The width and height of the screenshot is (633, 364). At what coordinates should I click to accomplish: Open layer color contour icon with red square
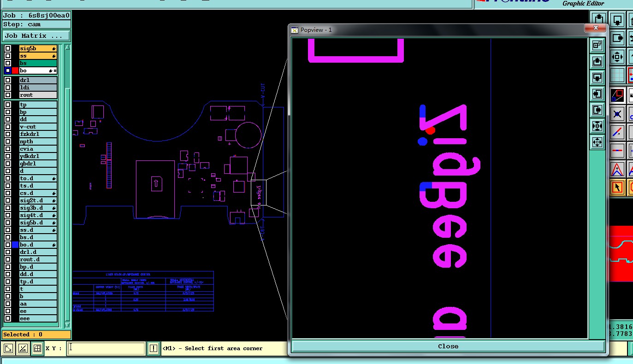coord(618,95)
